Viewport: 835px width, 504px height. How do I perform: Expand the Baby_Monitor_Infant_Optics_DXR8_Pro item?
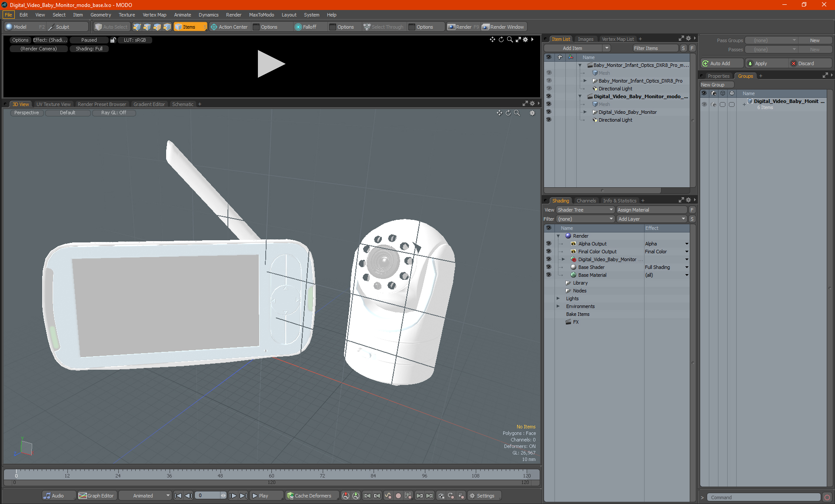(585, 81)
